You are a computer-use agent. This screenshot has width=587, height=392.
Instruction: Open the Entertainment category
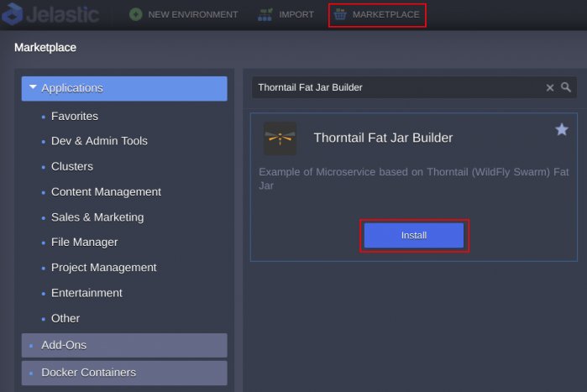tap(86, 293)
